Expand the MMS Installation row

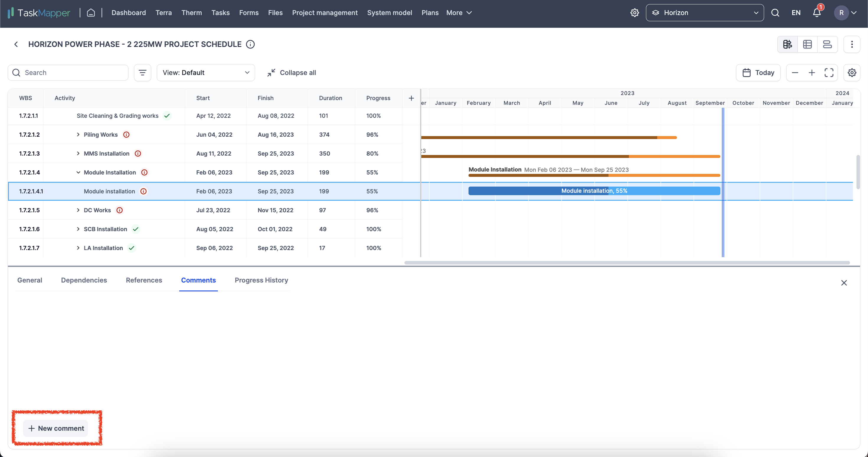tap(78, 154)
